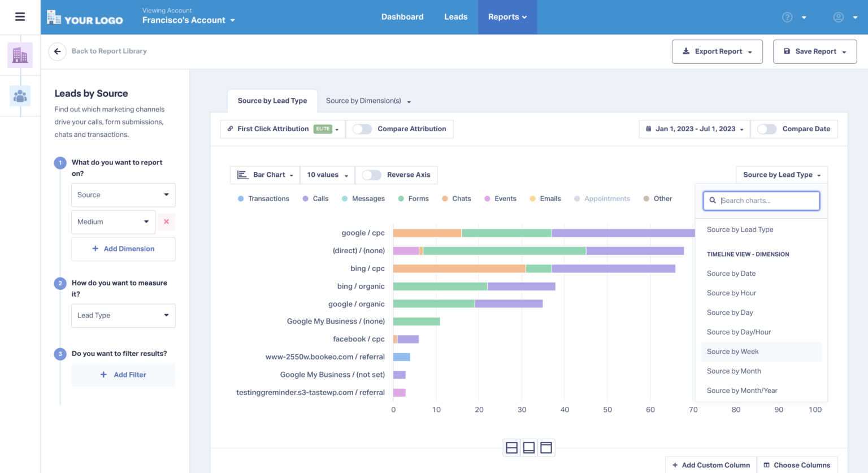Switch to Source by Dimension(s) tab
This screenshot has height=473, width=868.
pos(364,101)
